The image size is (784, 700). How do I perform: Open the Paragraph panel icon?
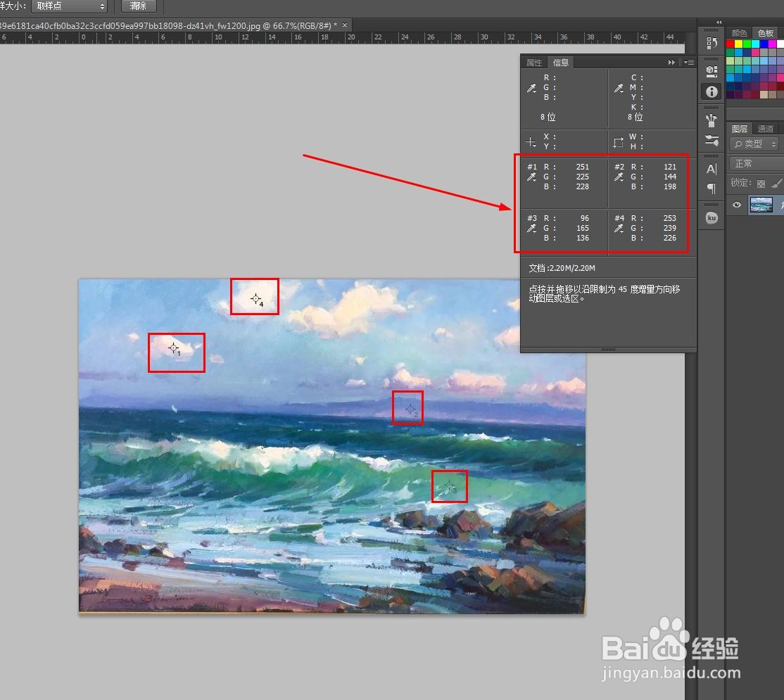[712, 189]
